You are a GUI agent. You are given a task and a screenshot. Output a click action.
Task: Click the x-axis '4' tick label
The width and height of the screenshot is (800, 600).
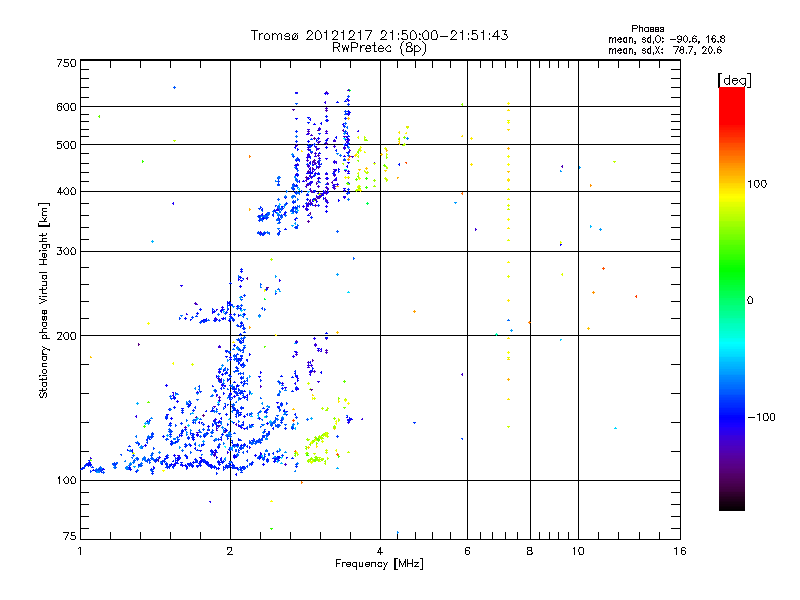point(380,551)
